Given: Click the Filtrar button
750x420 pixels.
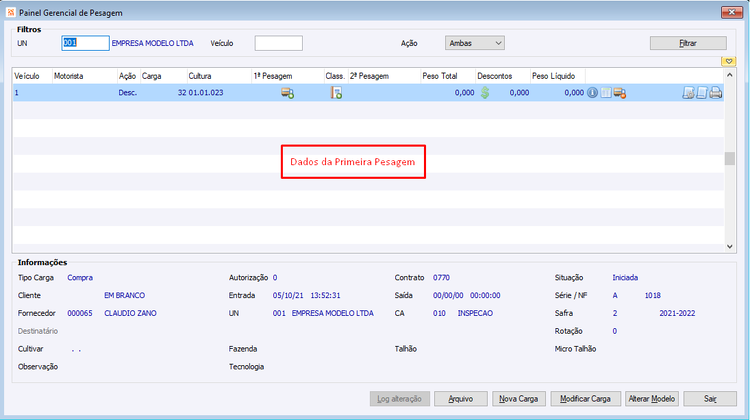Looking at the screenshot, I should tap(688, 43).
